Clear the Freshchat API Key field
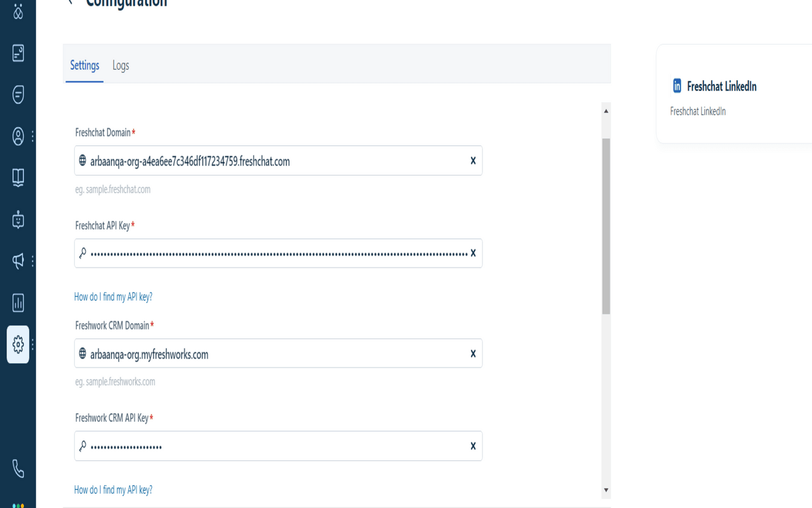812x508 pixels. pos(473,253)
